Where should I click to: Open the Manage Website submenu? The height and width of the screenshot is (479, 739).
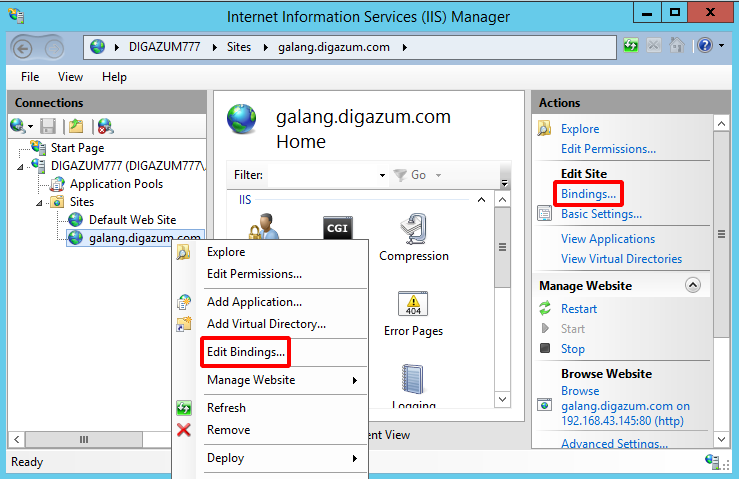pos(281,380)
